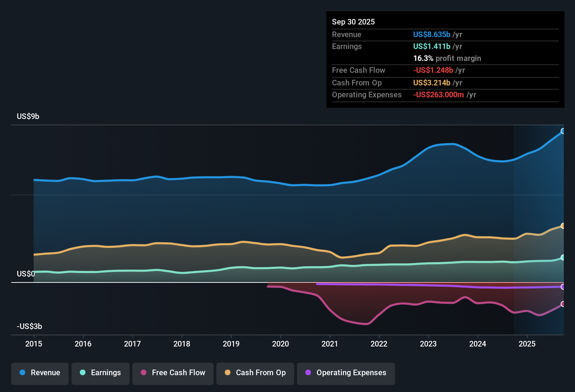Screen dimensions: 575x392
Task: Click the 2020 x-axis year label
Action: pyautogui.click(x=280, y=344)
